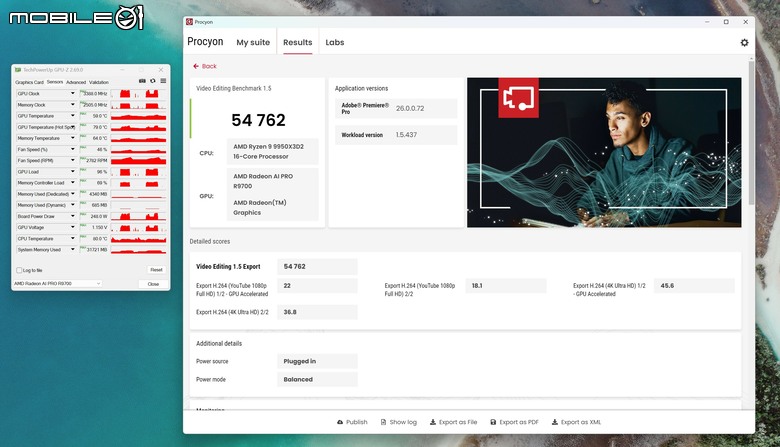Click Show log button text
780x447 pixels.
[x=403, y=422]
